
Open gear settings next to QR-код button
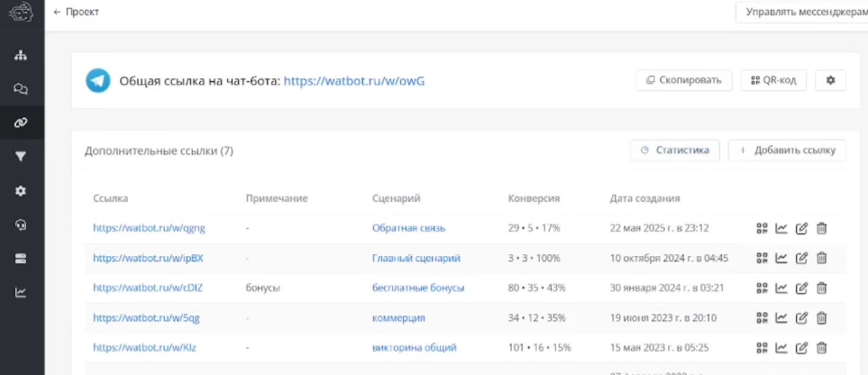click(830, 80)
